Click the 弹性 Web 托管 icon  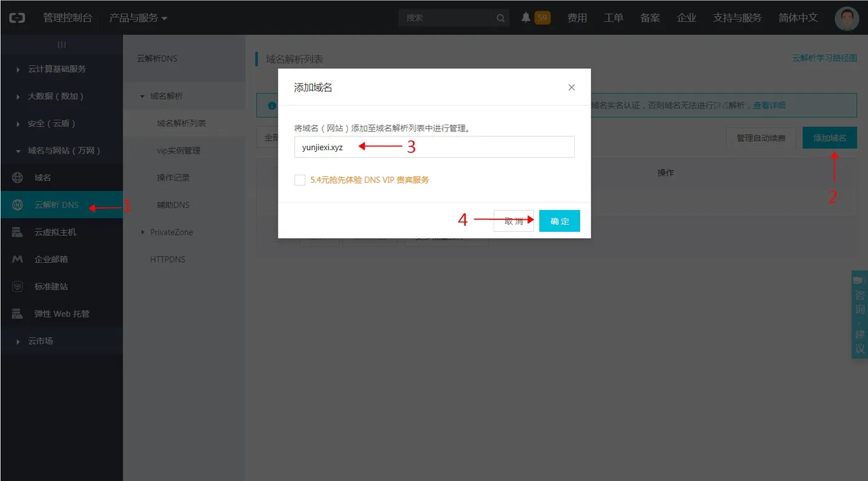click(x=17, y=314)
